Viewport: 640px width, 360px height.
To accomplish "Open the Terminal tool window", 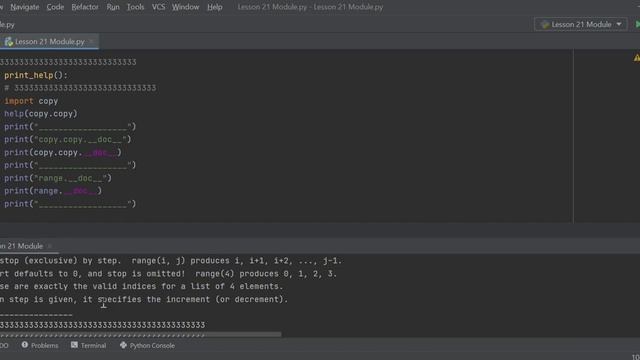I will coord(89,345).
